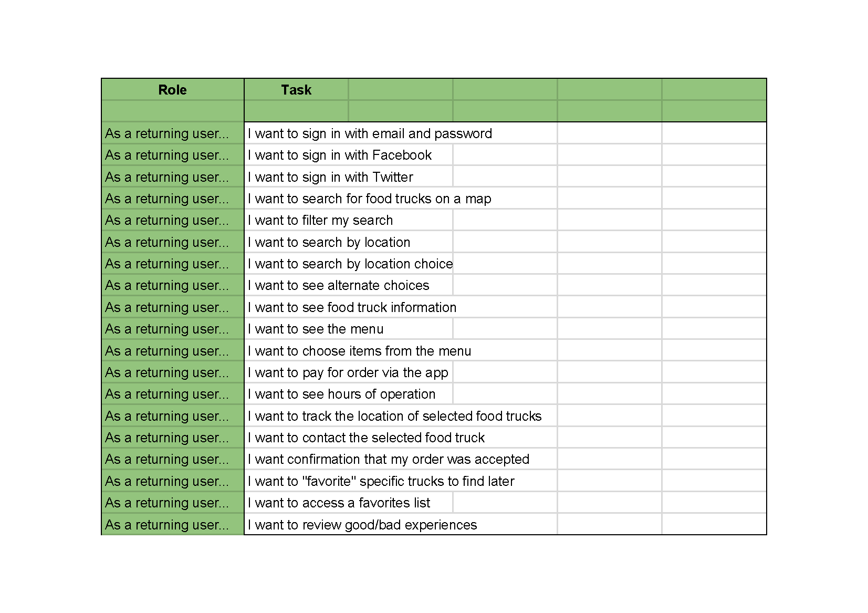Select the Task header cell

coord(296,90)
